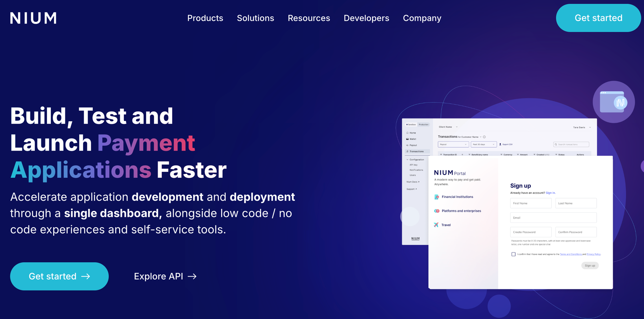Click the Confirm Password field
The image size is (644, 319).
[576, 232]
